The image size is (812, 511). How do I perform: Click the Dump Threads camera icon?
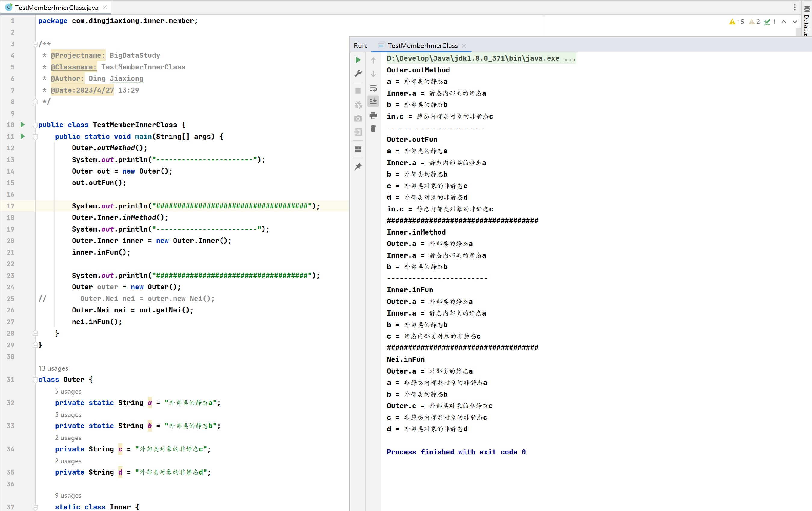coord(358,118)
